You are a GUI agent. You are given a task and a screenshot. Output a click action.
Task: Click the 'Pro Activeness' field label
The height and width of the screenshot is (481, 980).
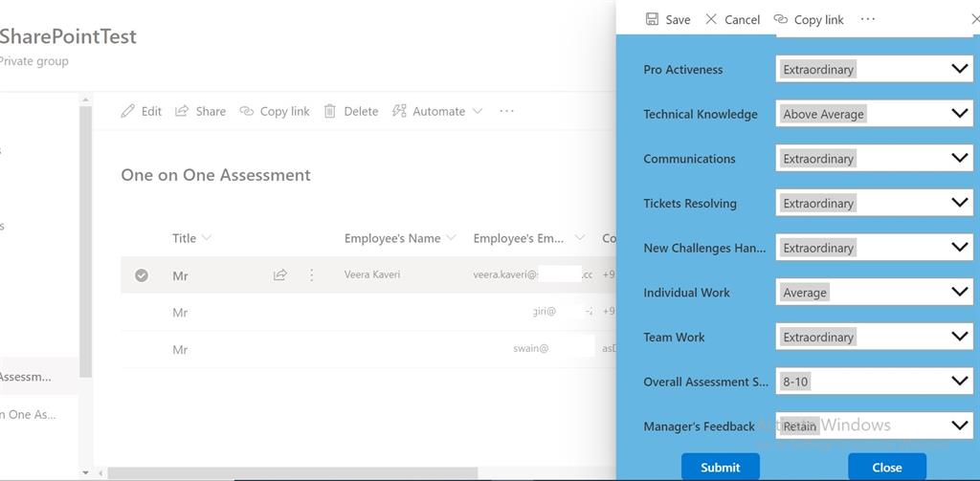(683, 70)
